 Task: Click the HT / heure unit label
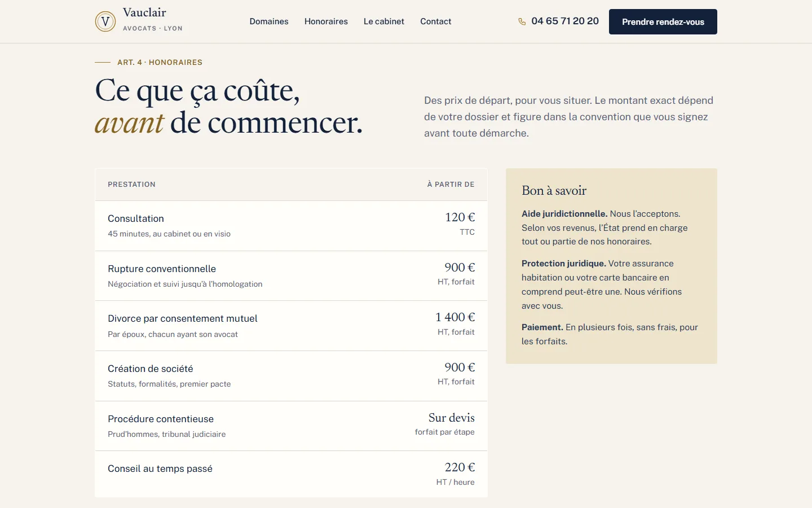click(x=456, y=482)
